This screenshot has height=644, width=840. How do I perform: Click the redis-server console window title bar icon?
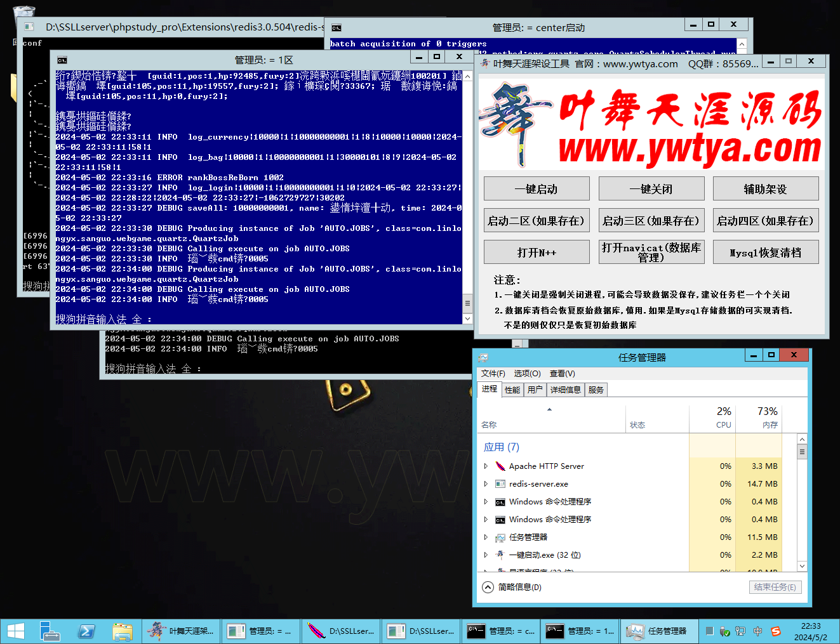(x=29, y=27)
